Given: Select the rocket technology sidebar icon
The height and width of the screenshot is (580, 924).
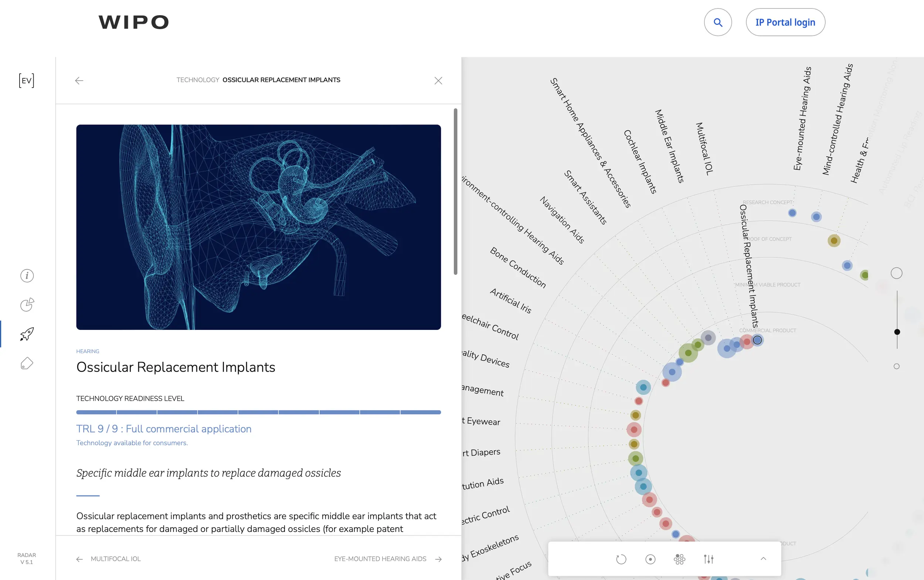Looking at the screenshot, I should [x=27, y=334].
